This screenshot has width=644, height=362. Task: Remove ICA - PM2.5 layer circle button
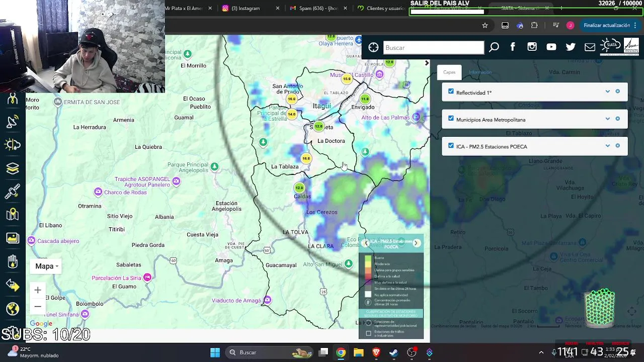click(x=618, y=146)
